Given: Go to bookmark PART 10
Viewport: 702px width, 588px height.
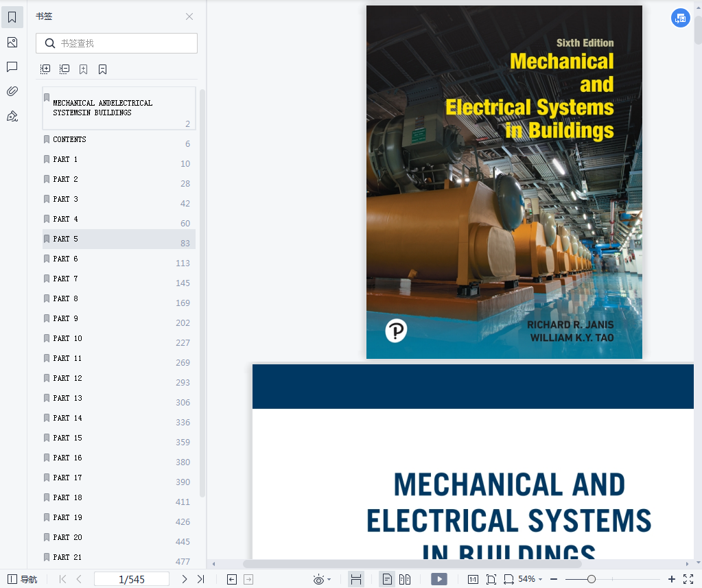Looking at the screenshot, I should [119, 339].
